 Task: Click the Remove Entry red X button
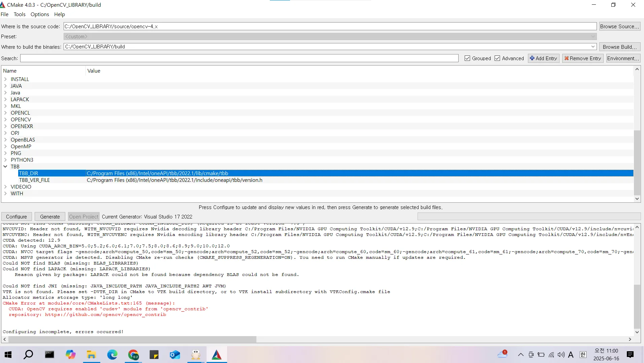(x=583, y=58)
